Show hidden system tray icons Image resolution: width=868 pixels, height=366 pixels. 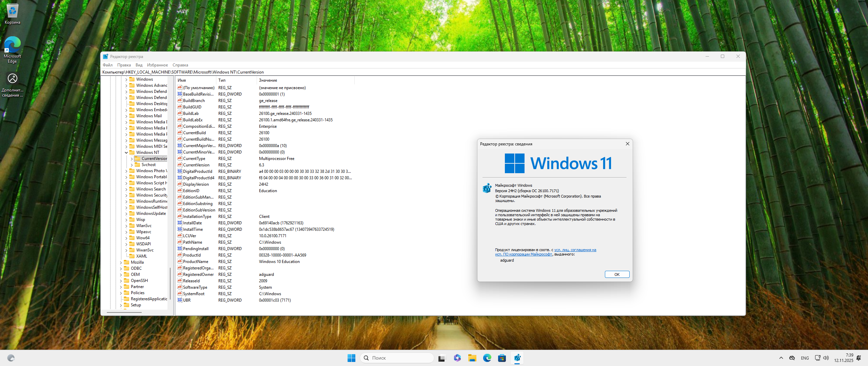[781, 358]
